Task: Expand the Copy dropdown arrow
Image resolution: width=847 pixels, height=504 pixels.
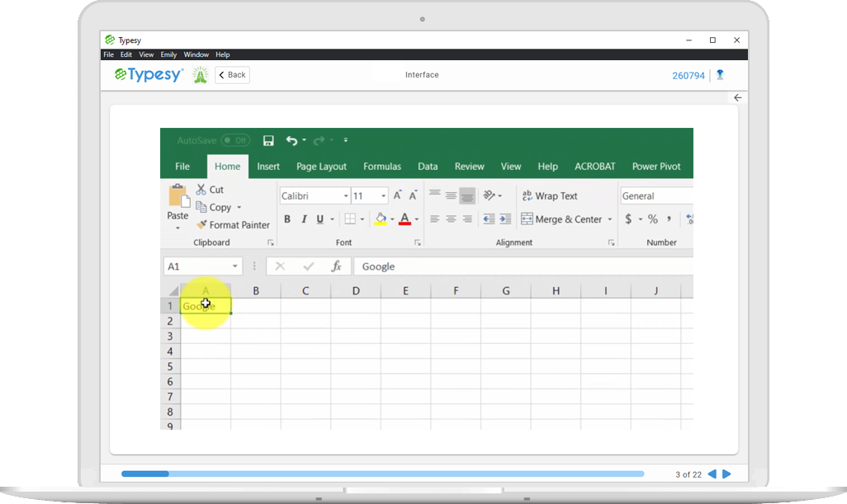Action: 239,207
